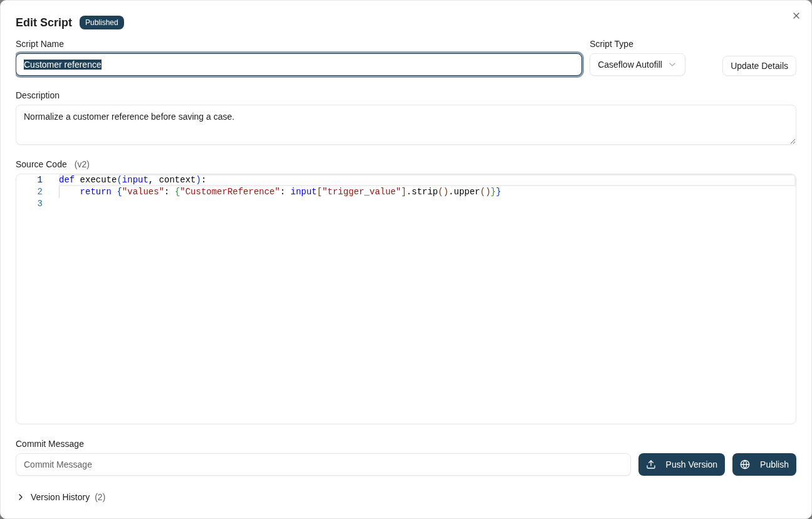Click line number 1 in the code gutter
Screen dimensions: 812x519
[x=39, y=180]
